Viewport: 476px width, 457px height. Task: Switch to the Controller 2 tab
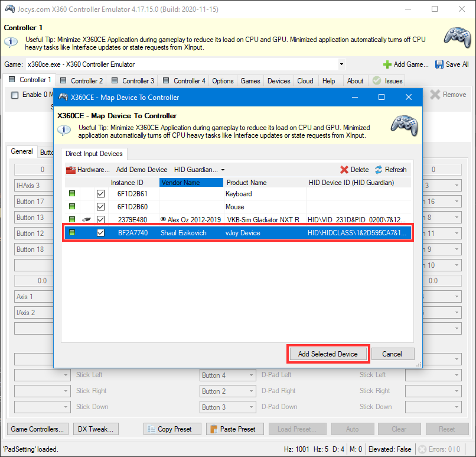tap(81, 81)
